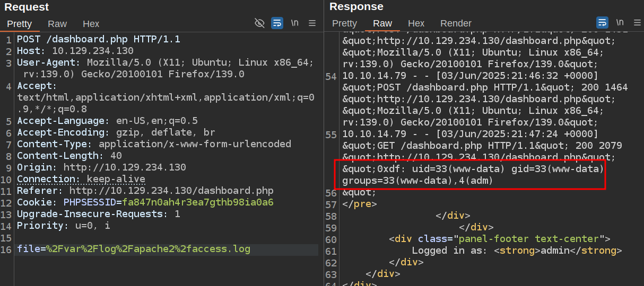644x286 pixels.
Task: Open the Response Hex tab
Action: tap(416, 23)
